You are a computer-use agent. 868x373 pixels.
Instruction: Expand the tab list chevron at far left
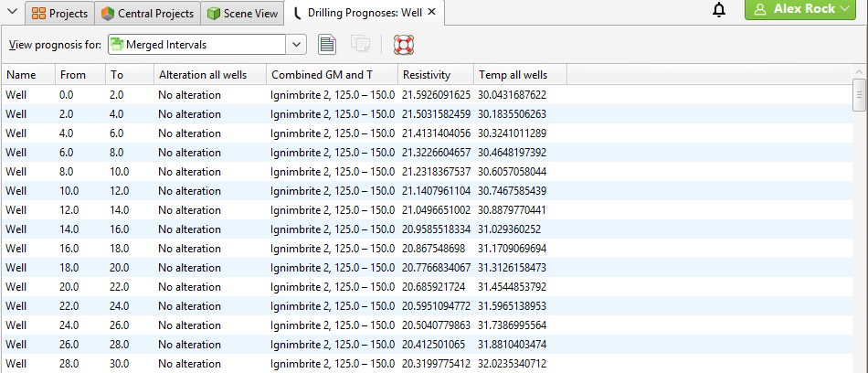coord(10,13)
